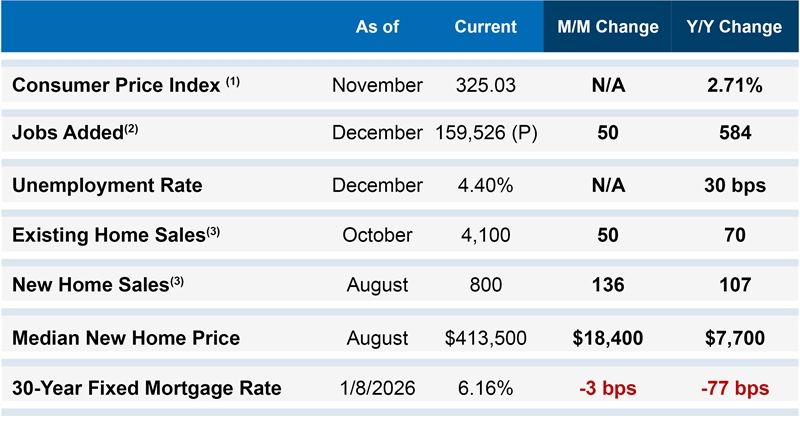Screen dimensions: 800x422
Task: Select the $18,400 M/M change value
Action: [607, 338]
